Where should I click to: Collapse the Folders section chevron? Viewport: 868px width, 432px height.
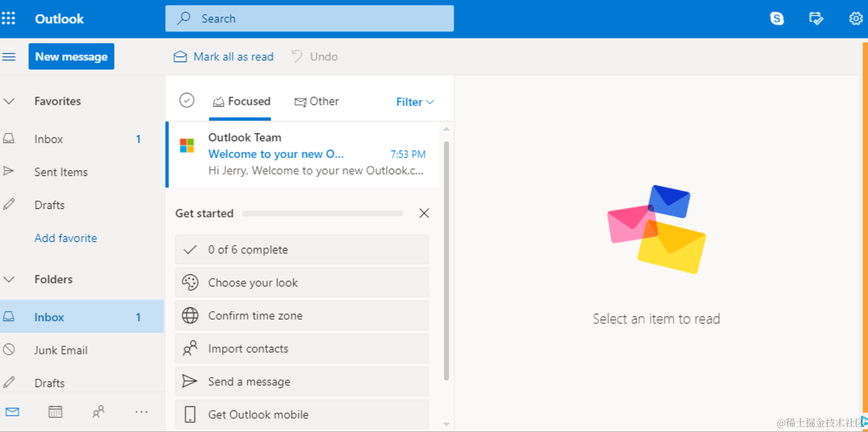point(9,279)
